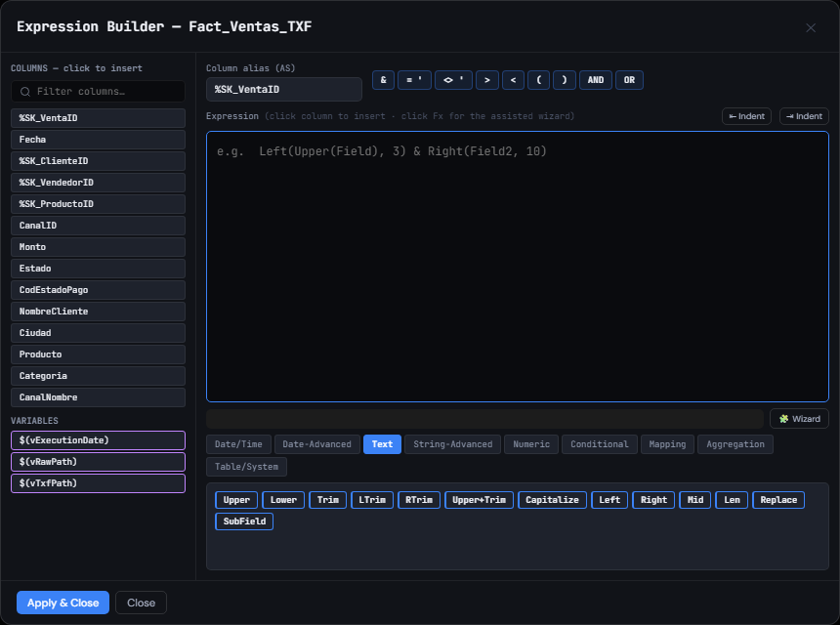This screenshot has height=625, width=840.
Task: Insert the Right function
Action: tap(653, 500)
